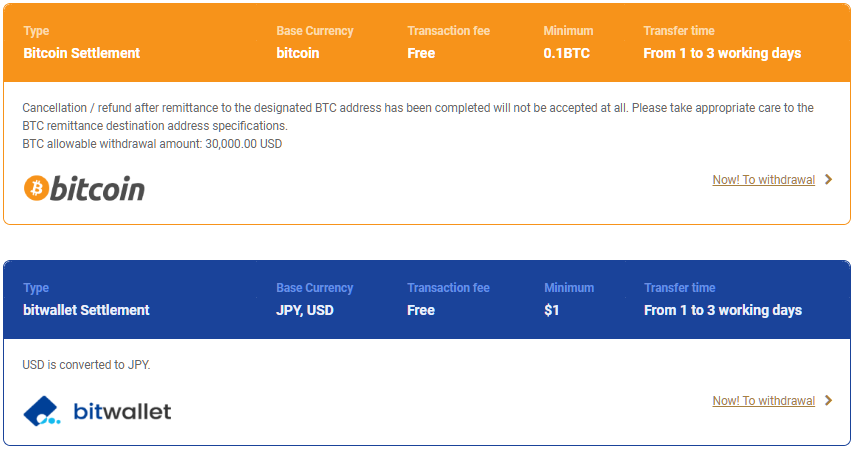Viewport: 855px width, 450px height.
Task: Click the 'bitcoin' base currency value
Action: (x=297, y=53)
